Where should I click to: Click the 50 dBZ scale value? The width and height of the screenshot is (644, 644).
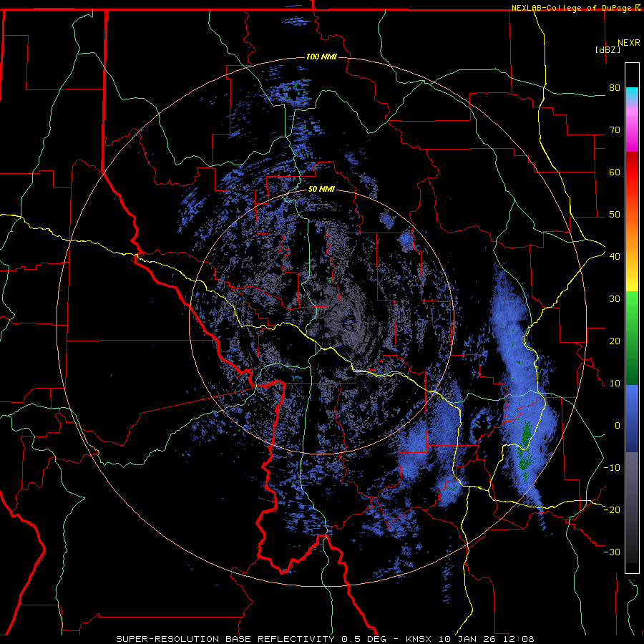click(615, 215)
